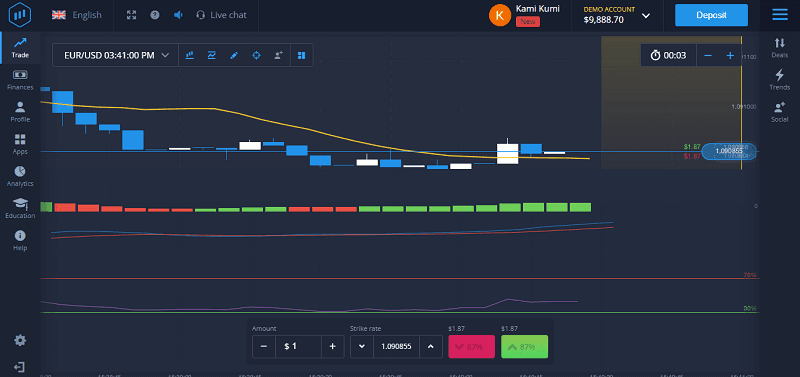Toggle fullscreen mode icon
The height and width of the screenshot is (377, 800).
132,15
